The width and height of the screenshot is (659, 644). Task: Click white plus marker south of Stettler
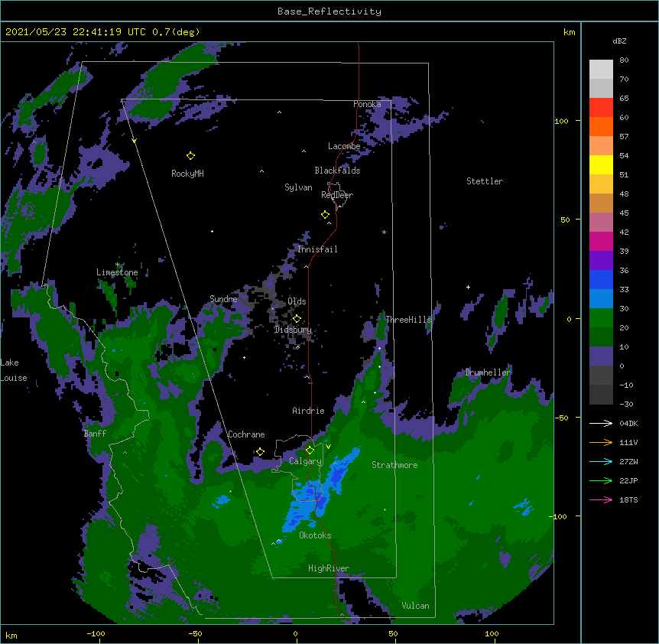pos(468,287)
